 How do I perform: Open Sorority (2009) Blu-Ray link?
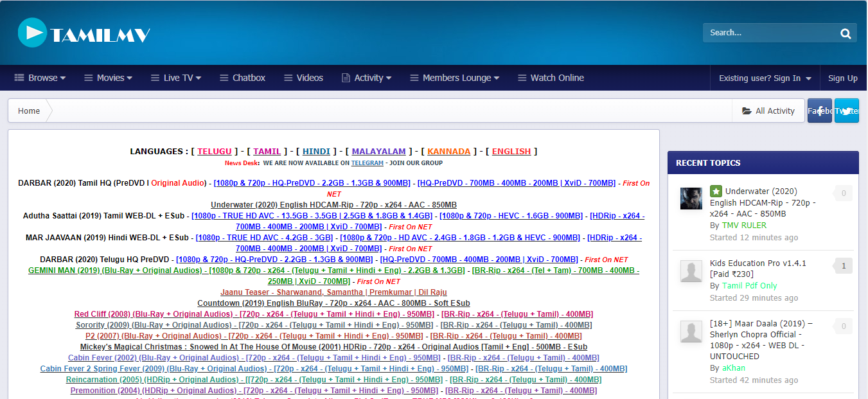tap(254, 325)
